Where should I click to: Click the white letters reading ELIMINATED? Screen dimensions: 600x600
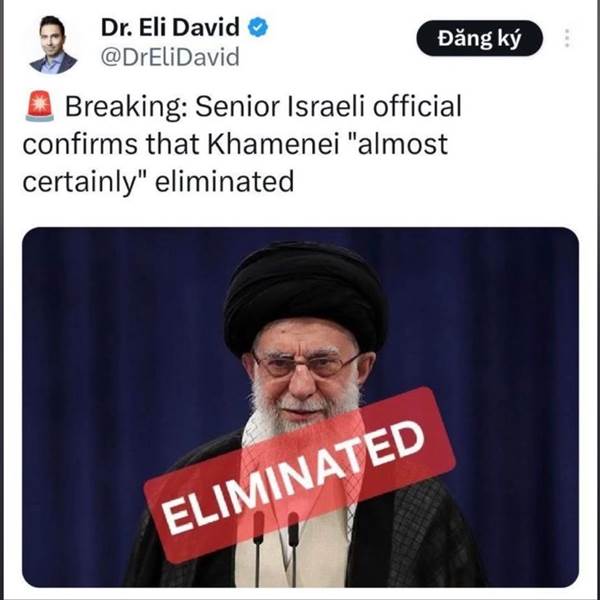pos(293,477)
